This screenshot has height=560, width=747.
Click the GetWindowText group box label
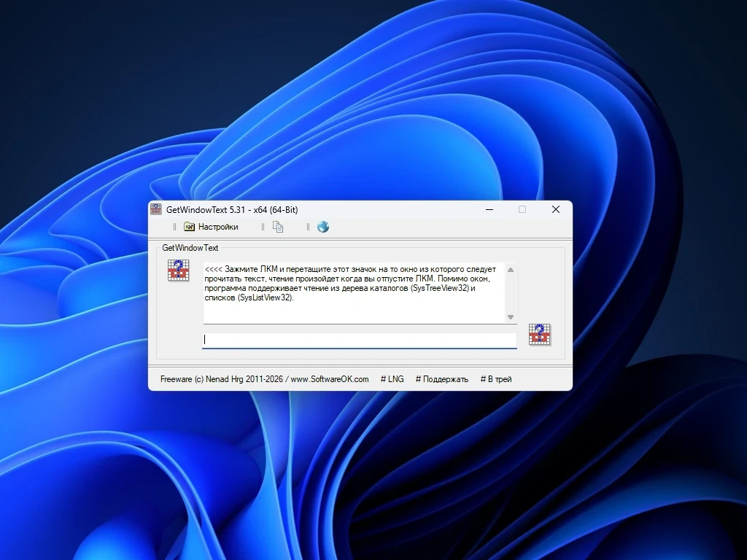click(190, 248)
